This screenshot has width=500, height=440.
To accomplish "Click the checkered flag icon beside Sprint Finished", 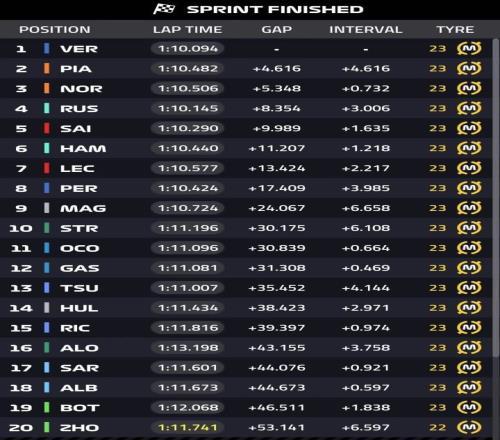I will tap(164, 9).
